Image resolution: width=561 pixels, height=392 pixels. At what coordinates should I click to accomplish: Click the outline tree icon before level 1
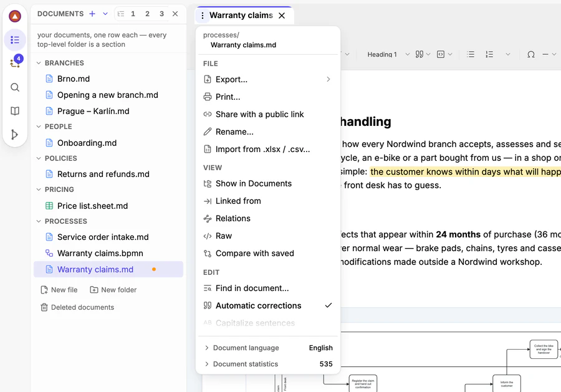(121, 14)
